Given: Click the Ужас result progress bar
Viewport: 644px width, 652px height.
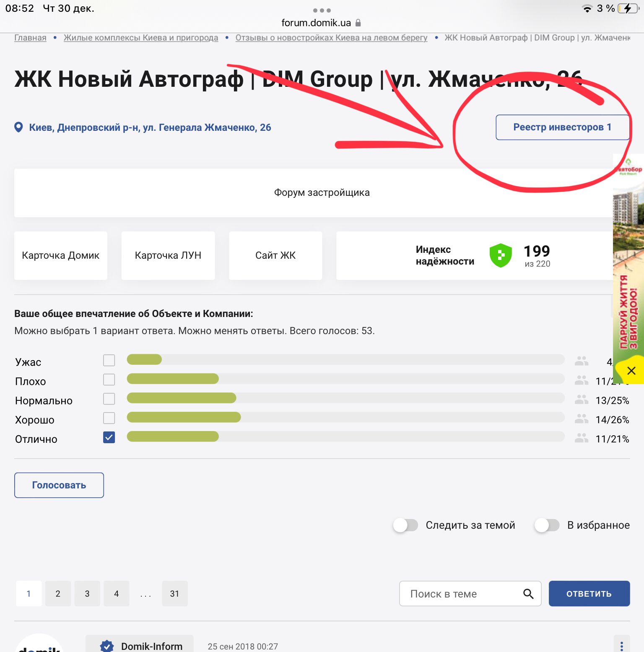Looking at the screenshot, I should (345, 359).
